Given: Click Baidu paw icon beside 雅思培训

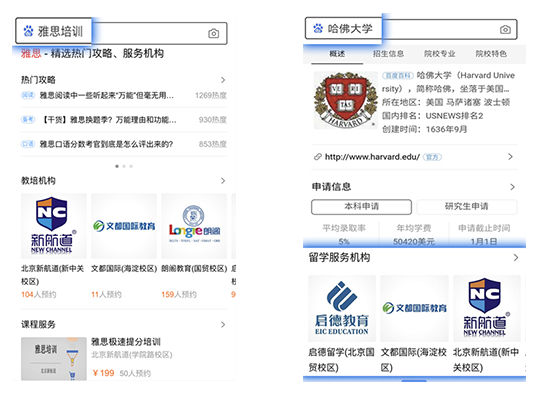Looking at the screenshot, I should click(x=28, y=31).
